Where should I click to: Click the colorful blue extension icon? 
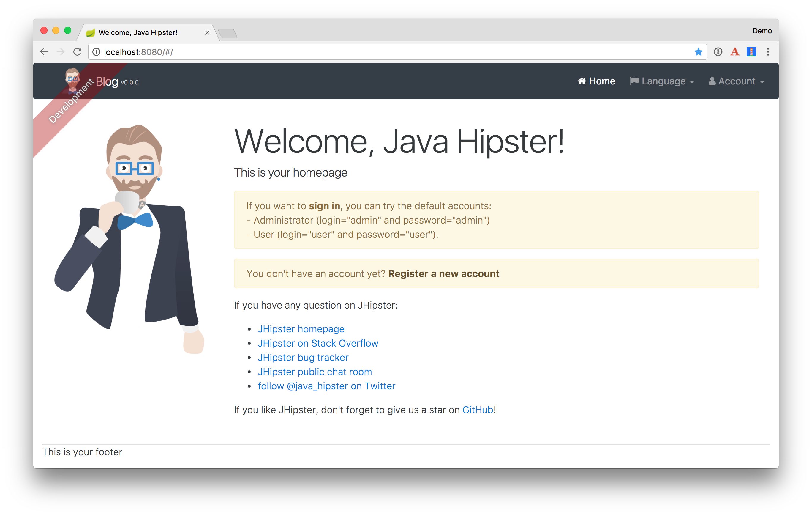pos(751,52)
